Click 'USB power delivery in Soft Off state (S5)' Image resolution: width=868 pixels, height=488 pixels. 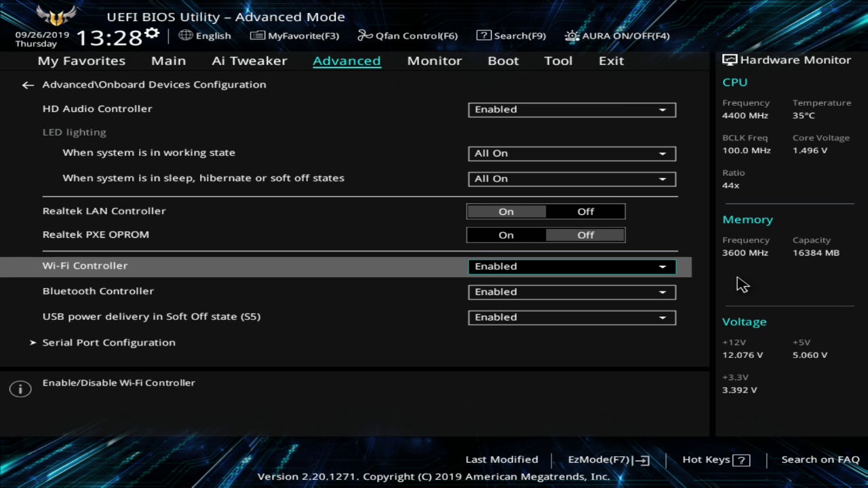tap(151, 317)
